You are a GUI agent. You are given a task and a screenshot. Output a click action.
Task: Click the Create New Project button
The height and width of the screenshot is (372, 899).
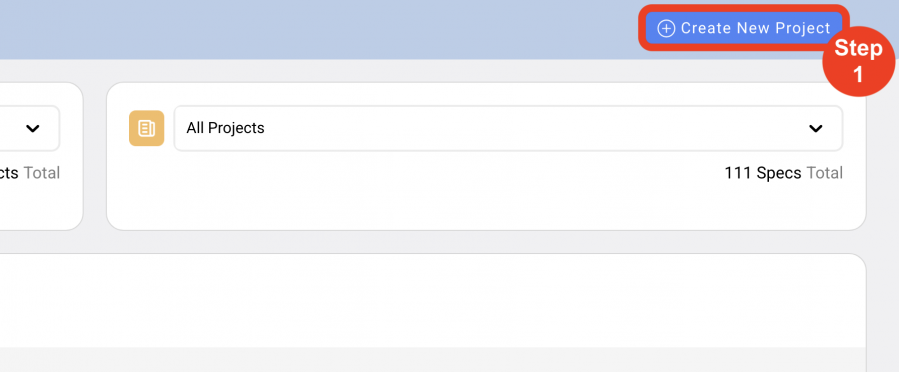(x=744, y=28)
